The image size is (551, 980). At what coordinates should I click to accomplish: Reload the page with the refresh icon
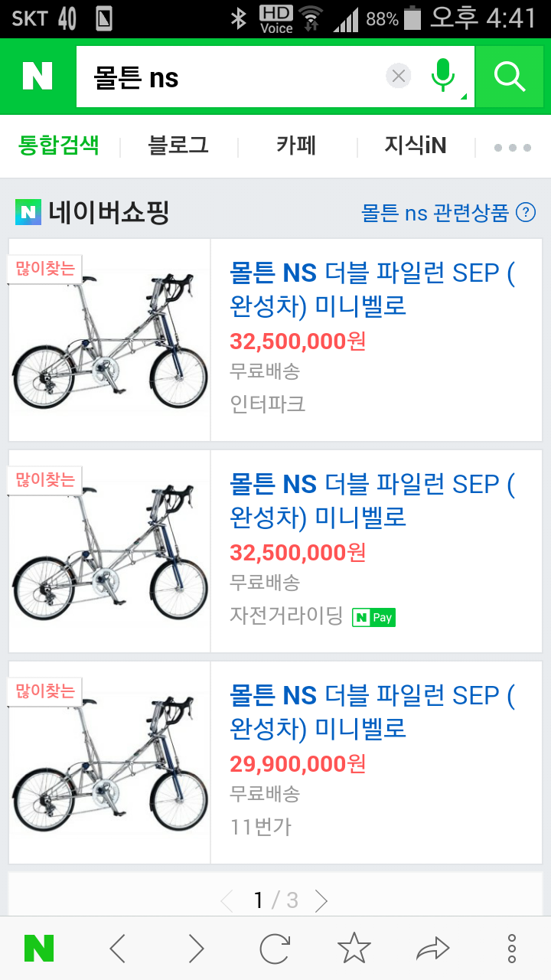tap(275, 949)
